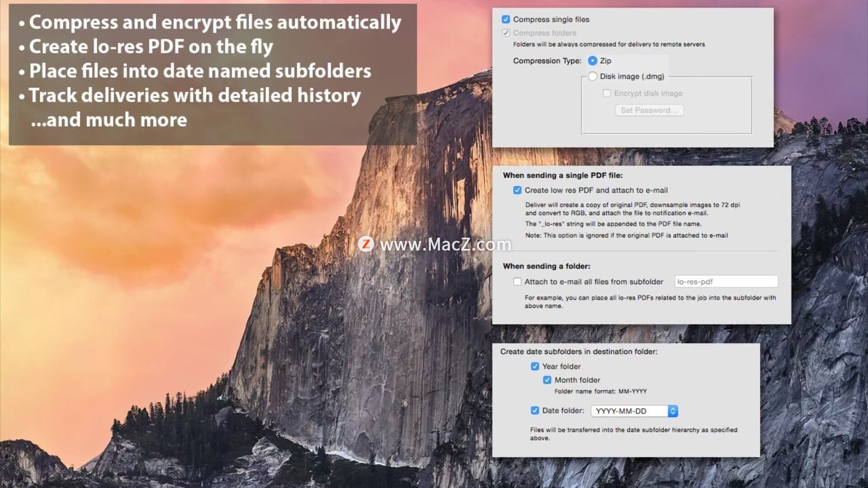Uncheck the Year folder checkbox
The image size is (868, 488).
coord(535,366)
